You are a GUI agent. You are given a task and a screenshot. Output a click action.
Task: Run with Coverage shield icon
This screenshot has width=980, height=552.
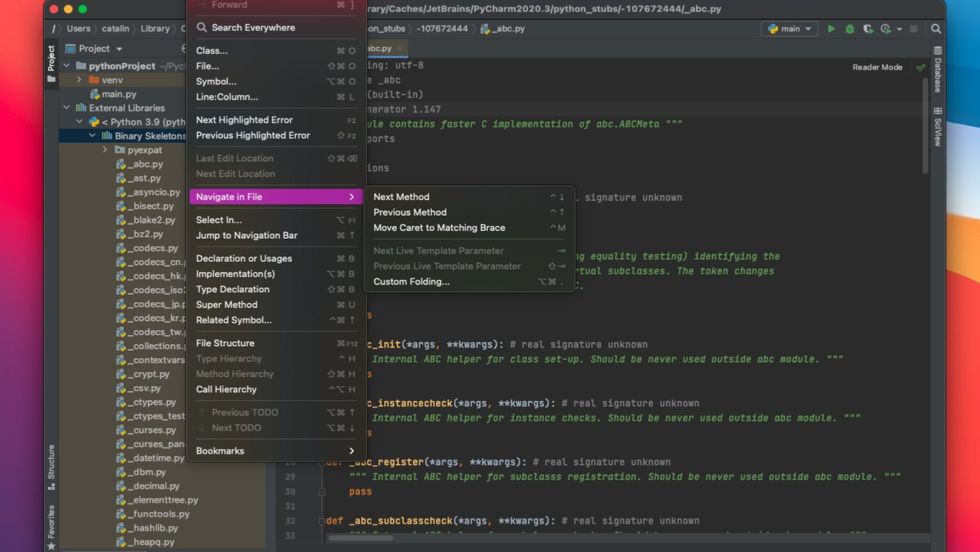[x=868, y=29]
